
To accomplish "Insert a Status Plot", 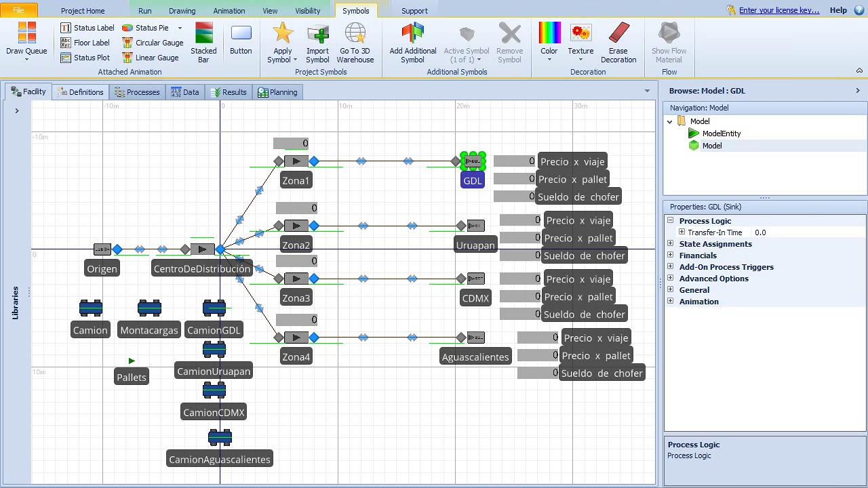I will click(x=85, y=58).
